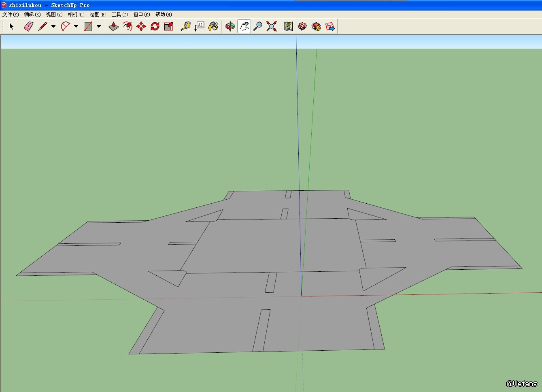
Task: Activate the Orbit camera tool
Action: [x=230, y=26]
